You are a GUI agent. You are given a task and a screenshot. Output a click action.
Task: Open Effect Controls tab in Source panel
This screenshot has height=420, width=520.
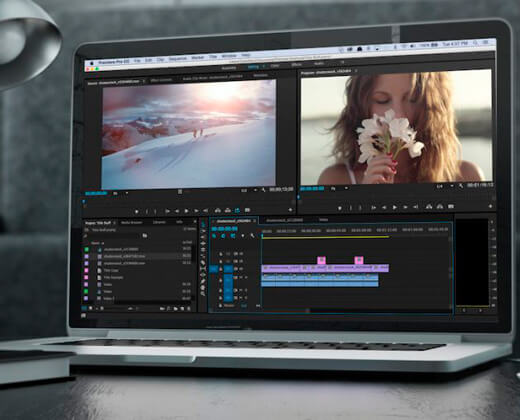(161, 80)
